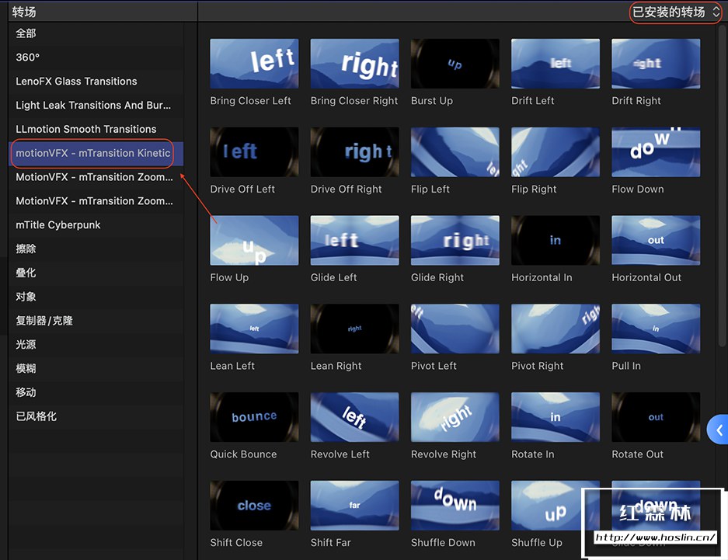Select Quick Bounce transition thumbnail
This screenshot has height=560, width=728.
(x=254, y=417)
